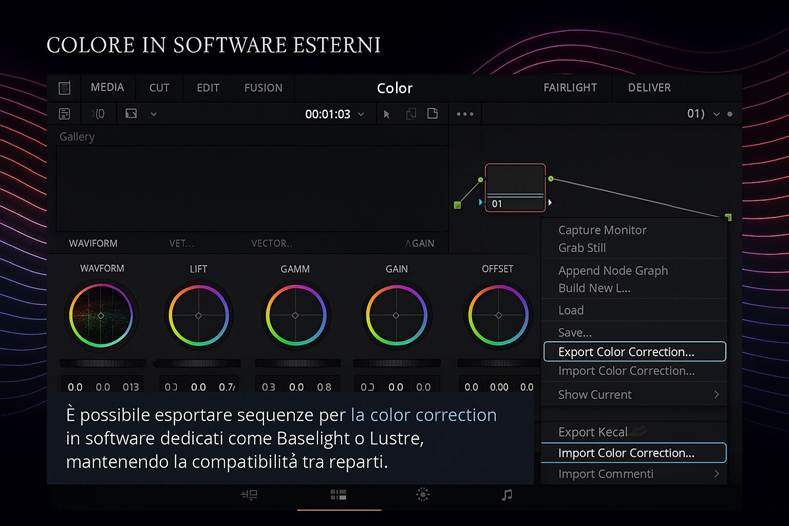Viewport: 789px width, 526px height.
Task: Adjust the GAMM color wheel
Action: [295, 316]
